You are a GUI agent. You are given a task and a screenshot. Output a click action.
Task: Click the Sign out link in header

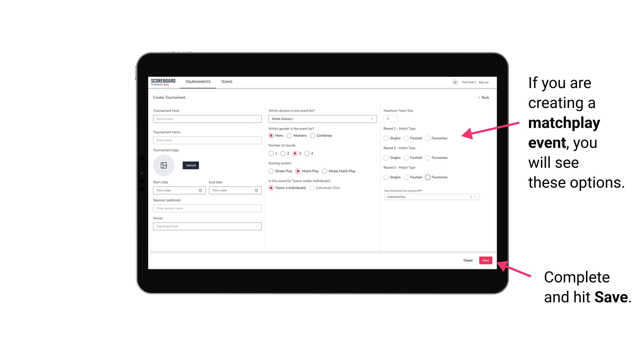point(482,82)
